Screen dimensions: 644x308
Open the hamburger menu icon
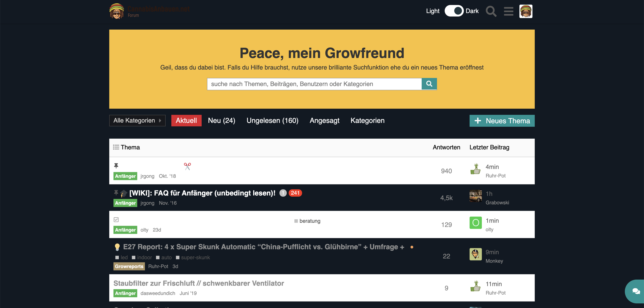(x=508, y=11)
